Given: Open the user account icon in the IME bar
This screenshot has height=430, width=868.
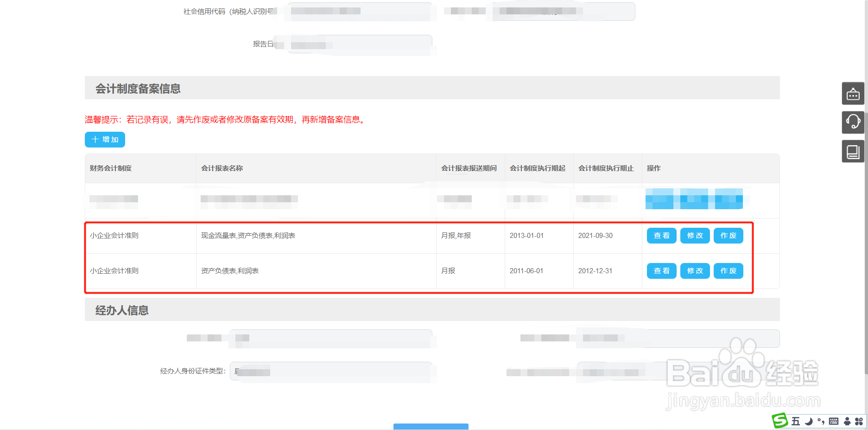Looking at the screenshot, I should pos(847,421).
